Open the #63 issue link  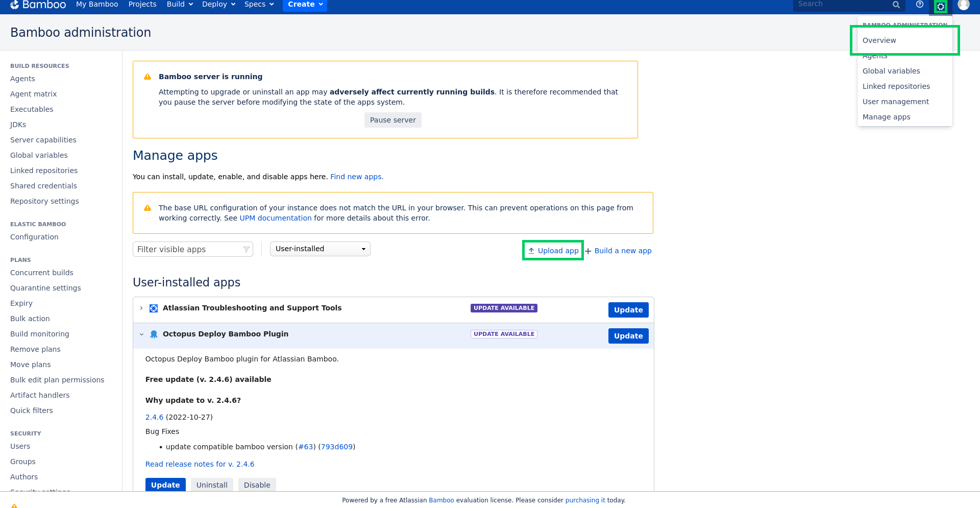pos(306,447)
